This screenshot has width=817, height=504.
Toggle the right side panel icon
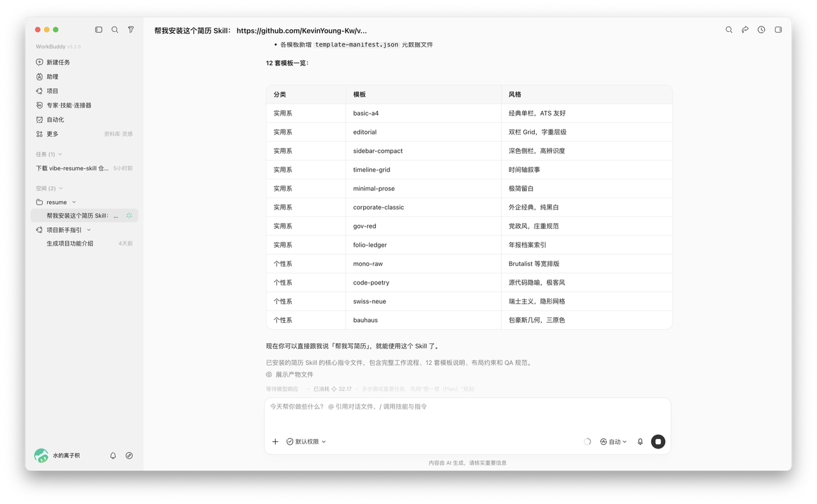point(778,29)
